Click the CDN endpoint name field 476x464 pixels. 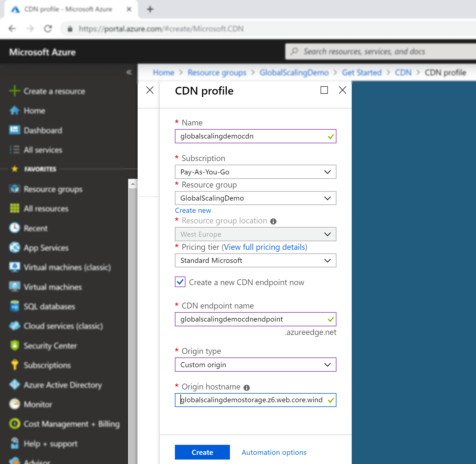[x=256, y=319]
